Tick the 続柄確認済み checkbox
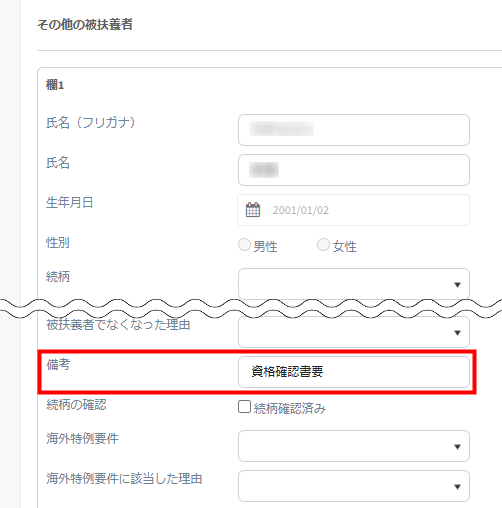The height and width of the screenshot is (508, 502). [x=244, y=407]
